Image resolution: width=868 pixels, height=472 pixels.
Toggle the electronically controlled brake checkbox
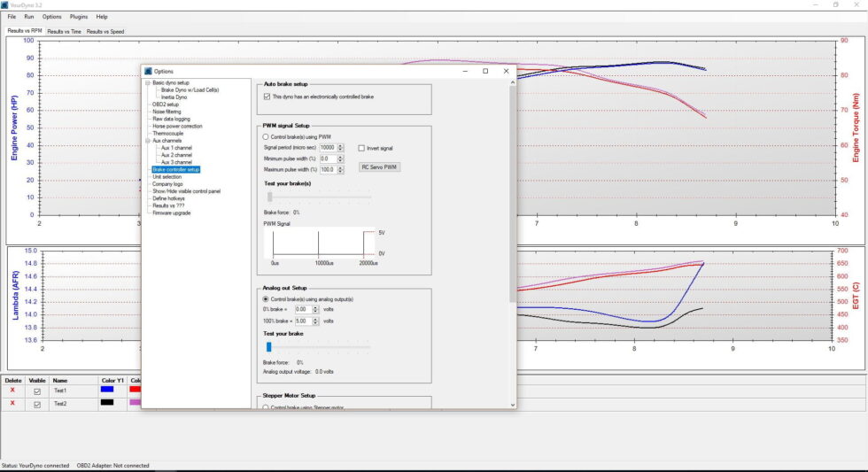267,97
